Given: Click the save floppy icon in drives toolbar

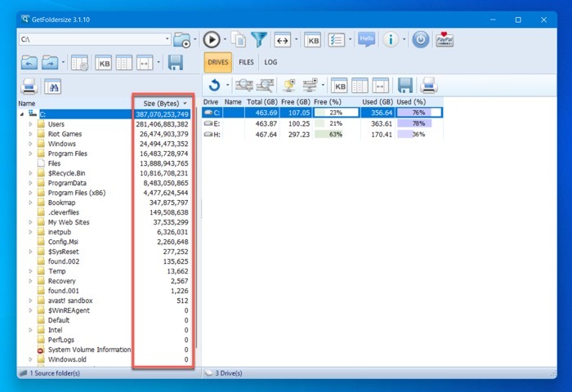Looking at the screenshot, I should point(405,85).
